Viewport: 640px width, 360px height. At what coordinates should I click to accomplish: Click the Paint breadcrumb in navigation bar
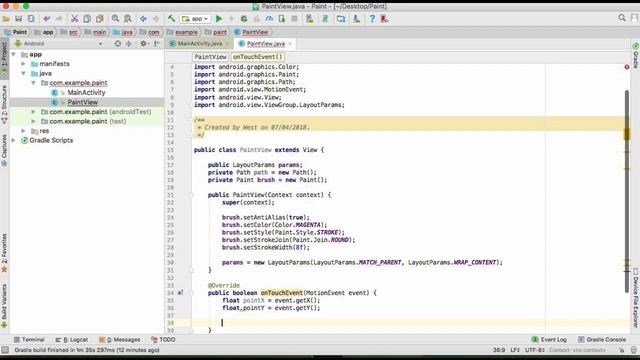(16, 32)
